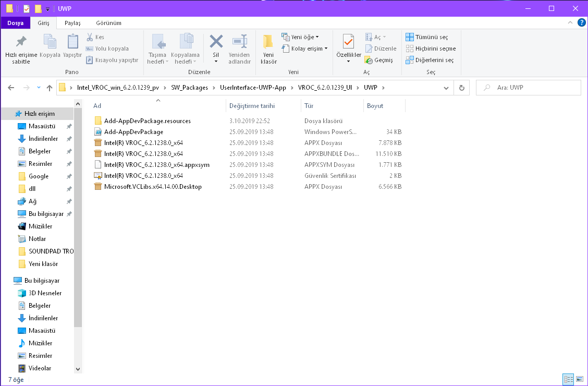Image resolution: width=588 pixels, height=386 pixels.
Task: Open the help question mark icon
Action: (x=582, y=22)
